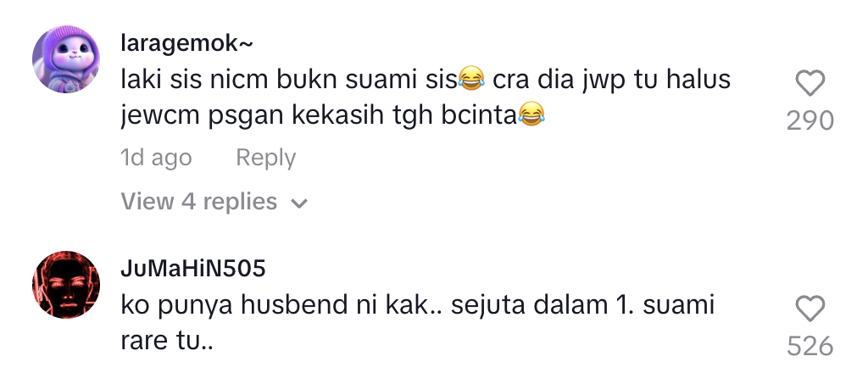Select the 'jewcm psgan kekasih' comment line
Viewport: 868px width, 373px height.
[332, 115]
